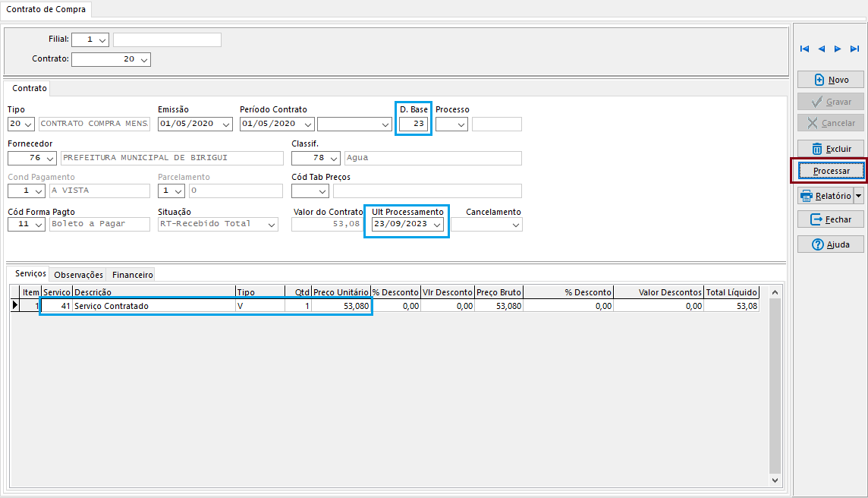This screenshot has width=868, height=498.
Task: Open Ajuda help
Action: pyautogui.click(x=830, y=244)
